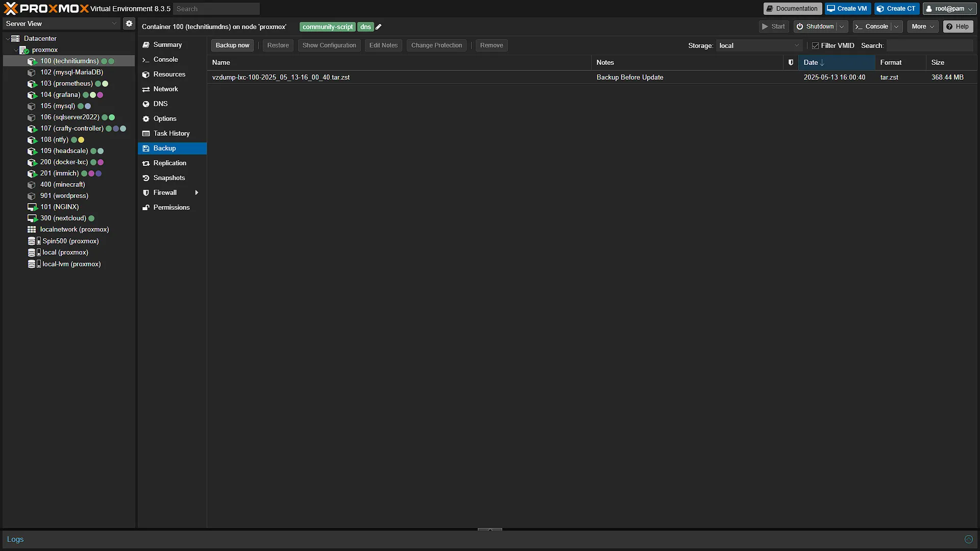Click the Create CT button
The width and height of the screenshot is (980, 551).
[896, 9]
